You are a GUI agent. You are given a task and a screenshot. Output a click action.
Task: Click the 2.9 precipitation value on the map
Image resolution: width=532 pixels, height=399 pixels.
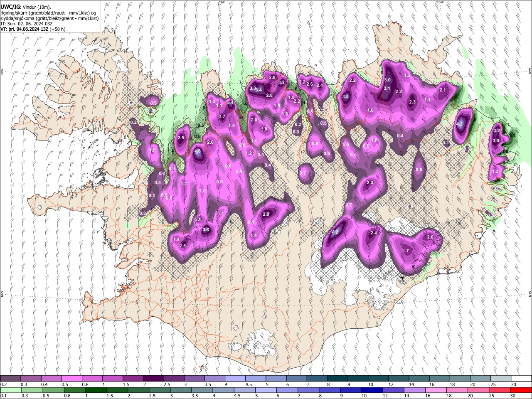[x=266, y=214]
